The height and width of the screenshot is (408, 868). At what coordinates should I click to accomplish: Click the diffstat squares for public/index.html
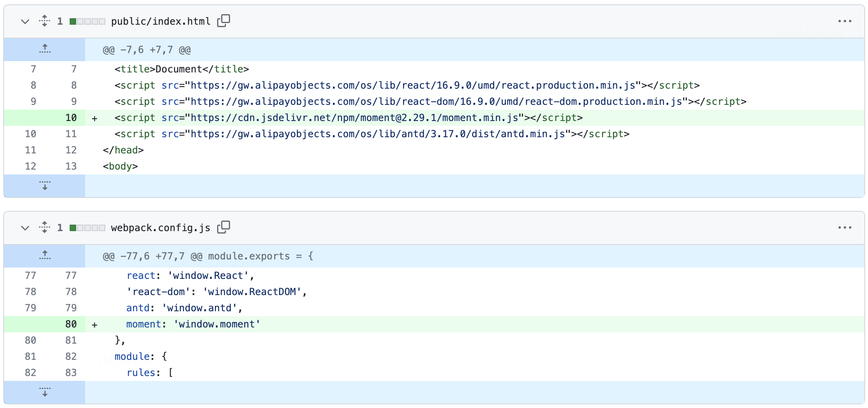tap(87, 21)
